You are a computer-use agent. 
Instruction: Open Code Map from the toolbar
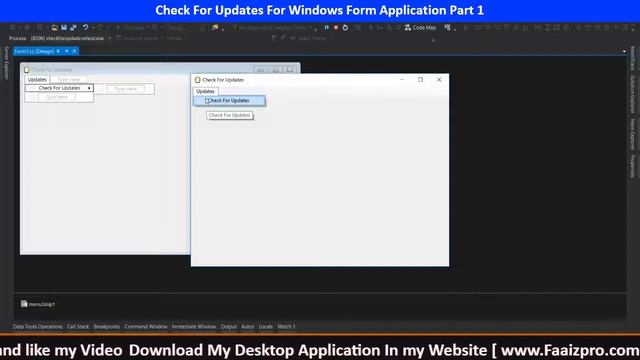click(420, 27)
